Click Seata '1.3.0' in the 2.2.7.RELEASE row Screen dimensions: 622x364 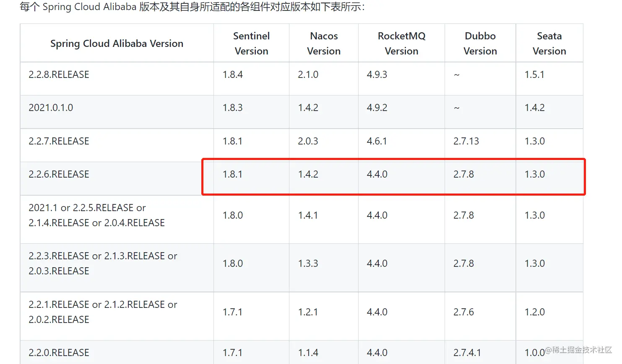point(535,141)
